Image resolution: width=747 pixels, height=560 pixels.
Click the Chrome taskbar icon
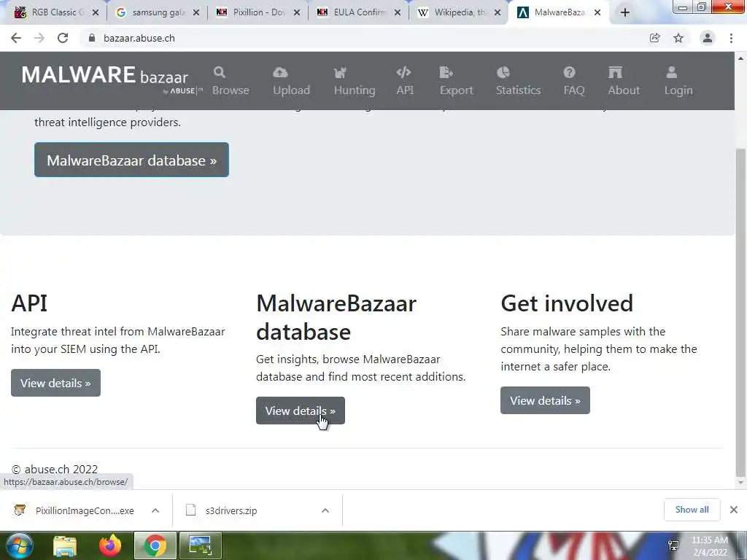[x=155, y=545]
